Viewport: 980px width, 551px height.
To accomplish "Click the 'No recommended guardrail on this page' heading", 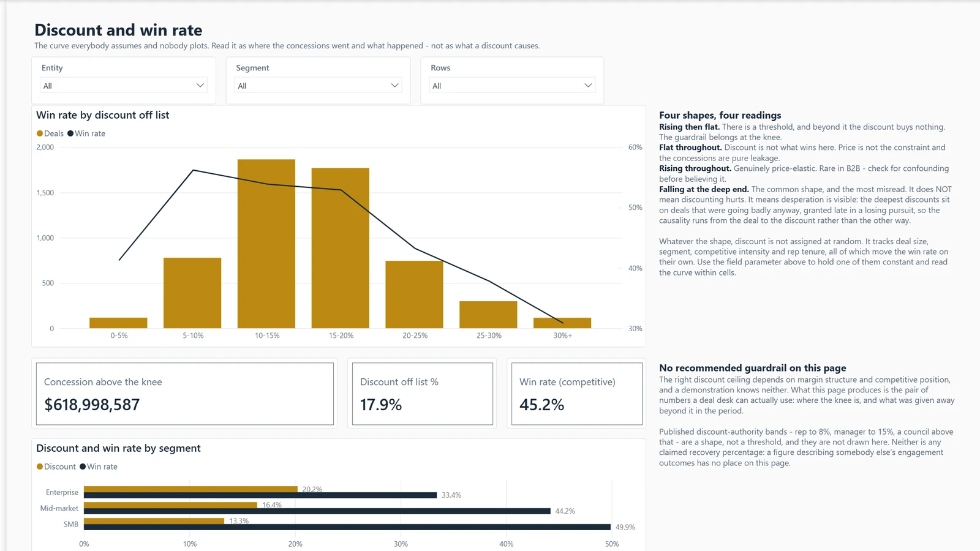I will tap(753, 368).
